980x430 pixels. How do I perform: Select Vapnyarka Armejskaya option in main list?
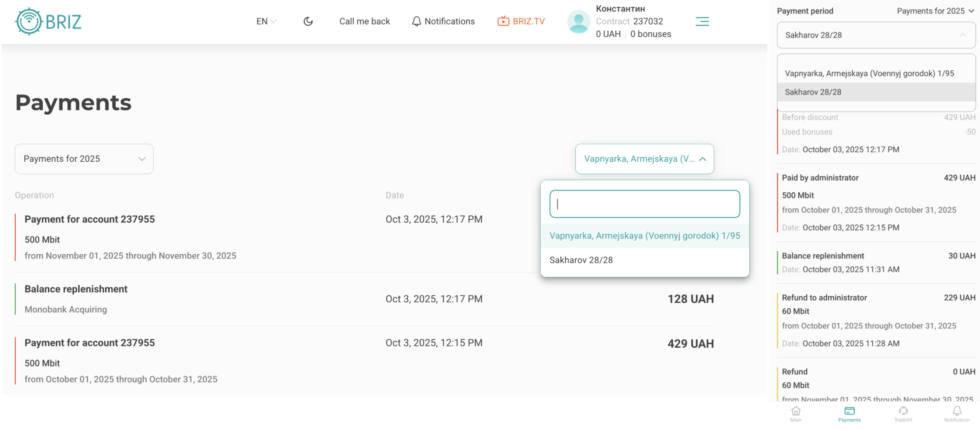644,236
